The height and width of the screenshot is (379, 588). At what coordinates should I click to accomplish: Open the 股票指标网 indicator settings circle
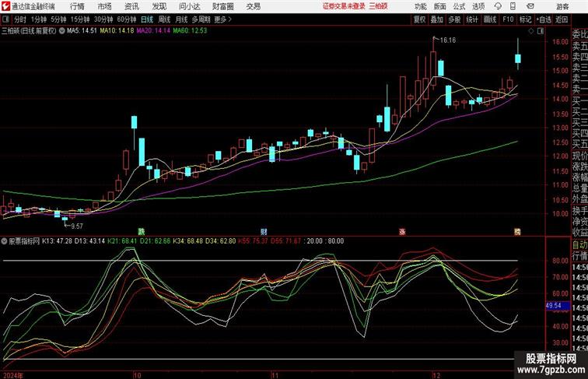pos(4,241)
